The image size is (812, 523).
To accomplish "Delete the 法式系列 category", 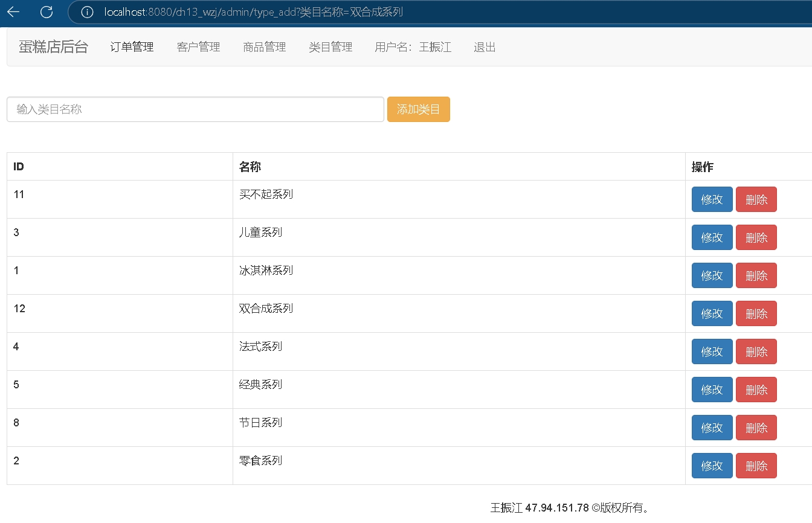I will click(756, 351).
